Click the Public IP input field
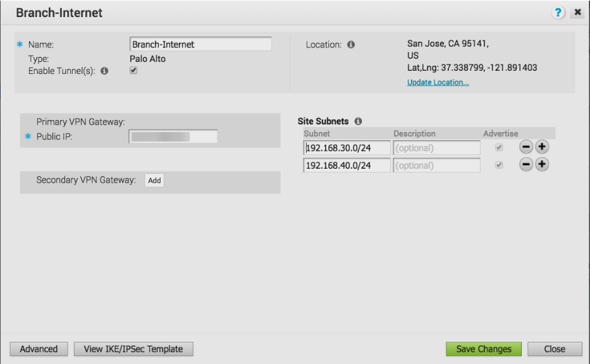 [173, 136]
